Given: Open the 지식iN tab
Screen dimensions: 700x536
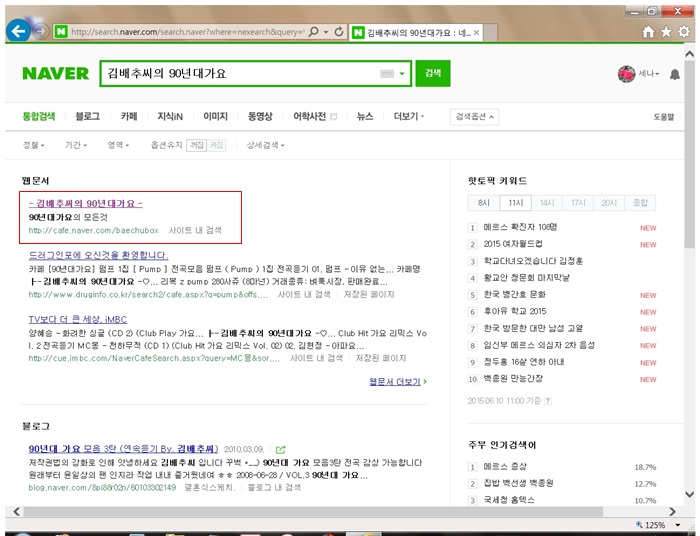Looking at the screenshot, I should click(x=170, y=116).
